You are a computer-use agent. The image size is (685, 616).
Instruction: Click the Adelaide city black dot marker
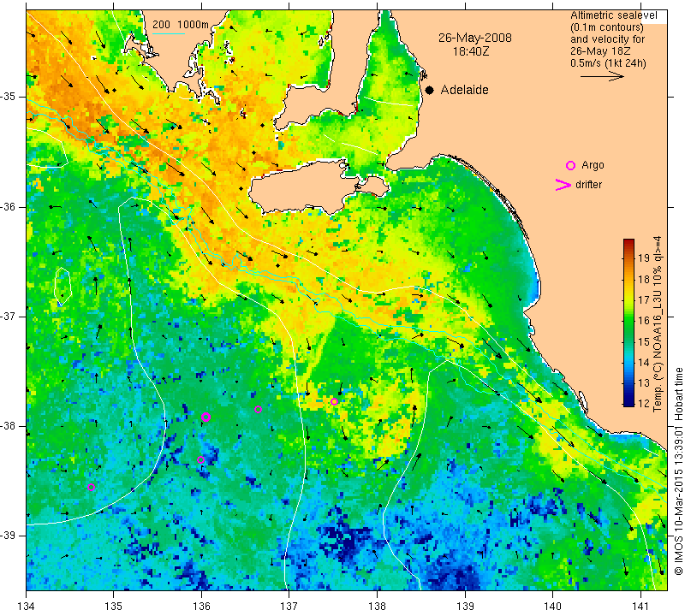430,90
